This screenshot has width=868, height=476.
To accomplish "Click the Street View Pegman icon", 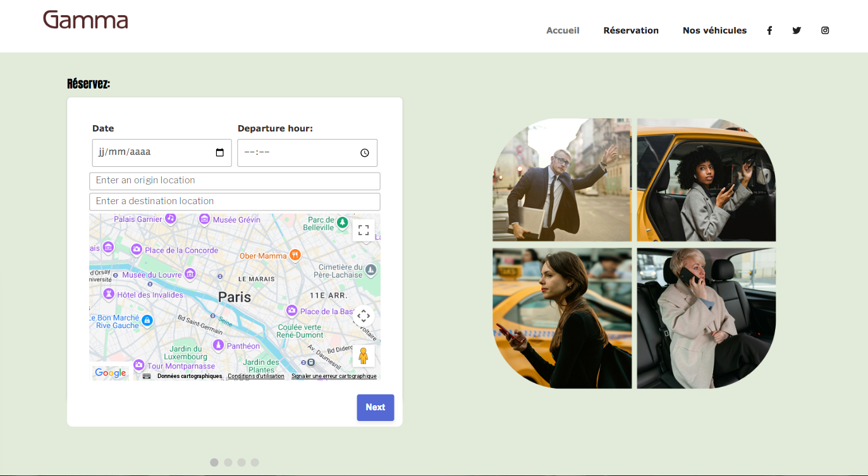I will (x=364, y=356).
